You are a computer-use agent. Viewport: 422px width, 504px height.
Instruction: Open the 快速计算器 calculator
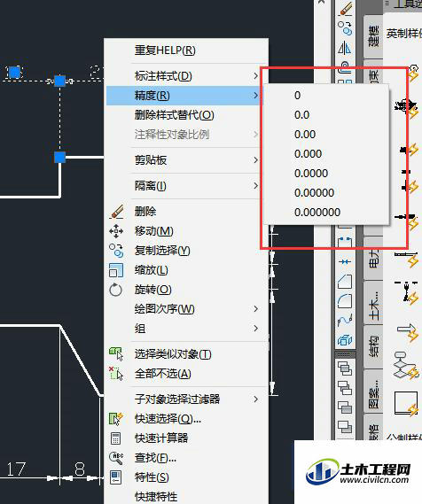point(187,438)
